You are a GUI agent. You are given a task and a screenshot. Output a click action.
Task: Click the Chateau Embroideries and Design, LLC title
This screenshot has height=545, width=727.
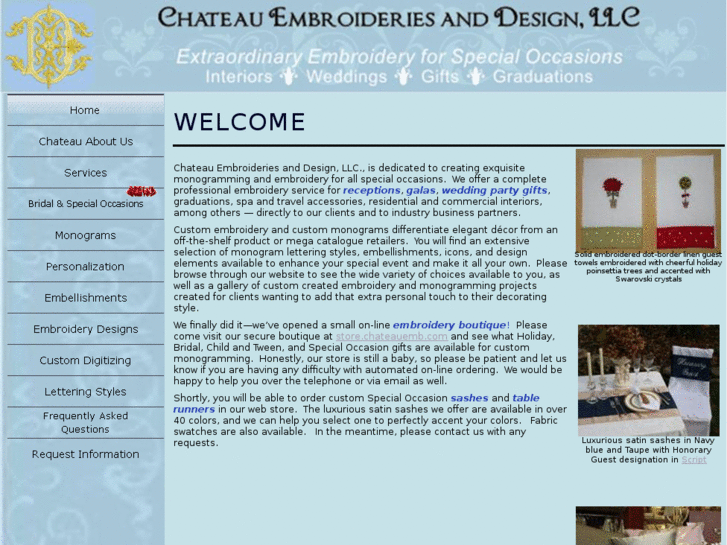(x=399, y=18)
